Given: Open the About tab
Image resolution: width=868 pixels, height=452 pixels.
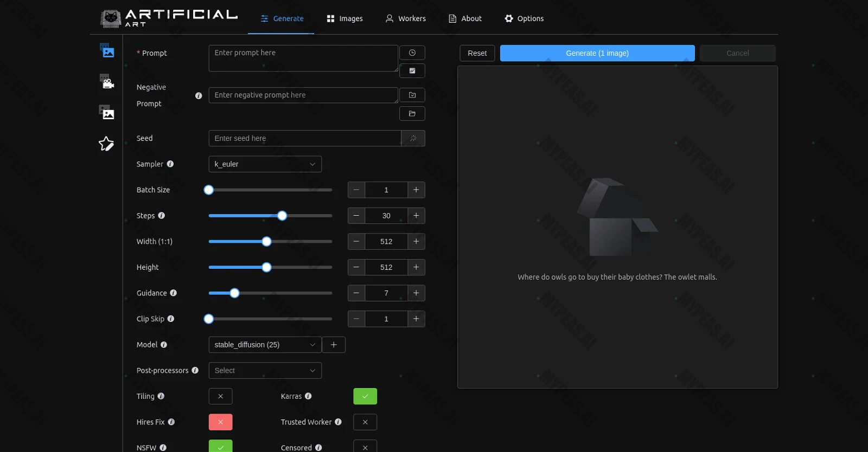Looking at the screenshot, I should coord(465,18).
